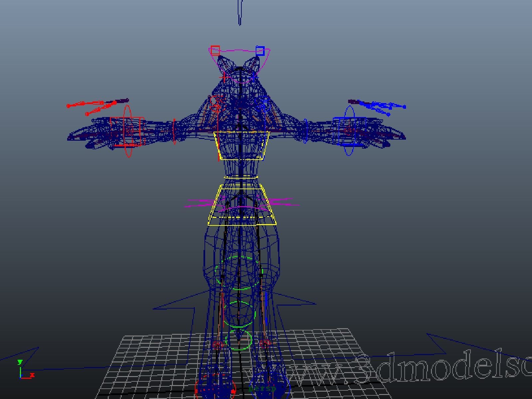Pick the magenta pelvis curve control
Viewport: 532px width, 399px height.
pos(242,203)
